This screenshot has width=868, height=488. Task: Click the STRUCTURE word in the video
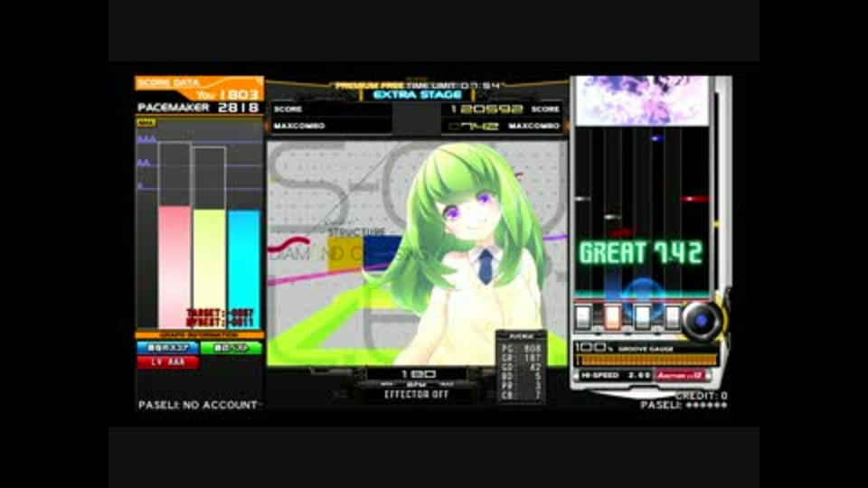pyautogui.click(x=356, y=232)
